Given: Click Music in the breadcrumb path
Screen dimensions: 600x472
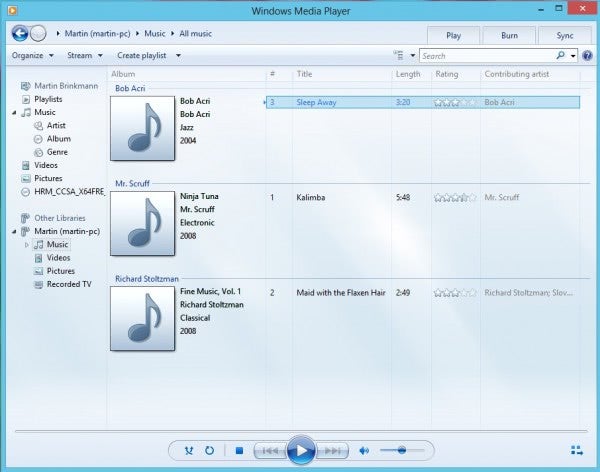Looking at the screenshot, I should click(x=155, y=34).
